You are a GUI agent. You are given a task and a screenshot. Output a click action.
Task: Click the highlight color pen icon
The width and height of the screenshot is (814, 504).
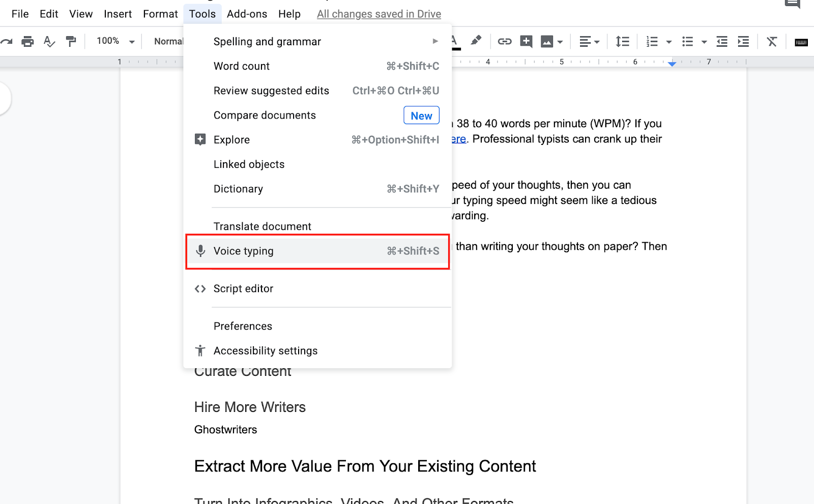tap(476, 41)
